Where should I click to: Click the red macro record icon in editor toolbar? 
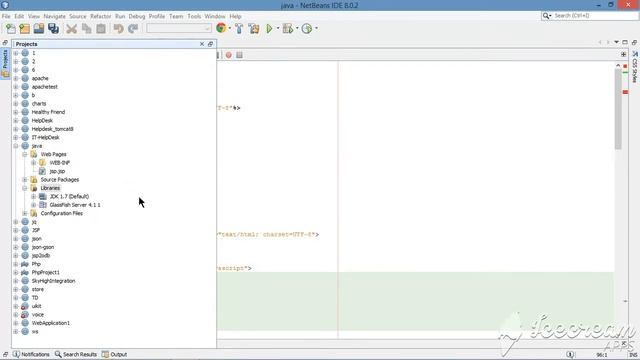pyautogui.click(x=229, y=55)
